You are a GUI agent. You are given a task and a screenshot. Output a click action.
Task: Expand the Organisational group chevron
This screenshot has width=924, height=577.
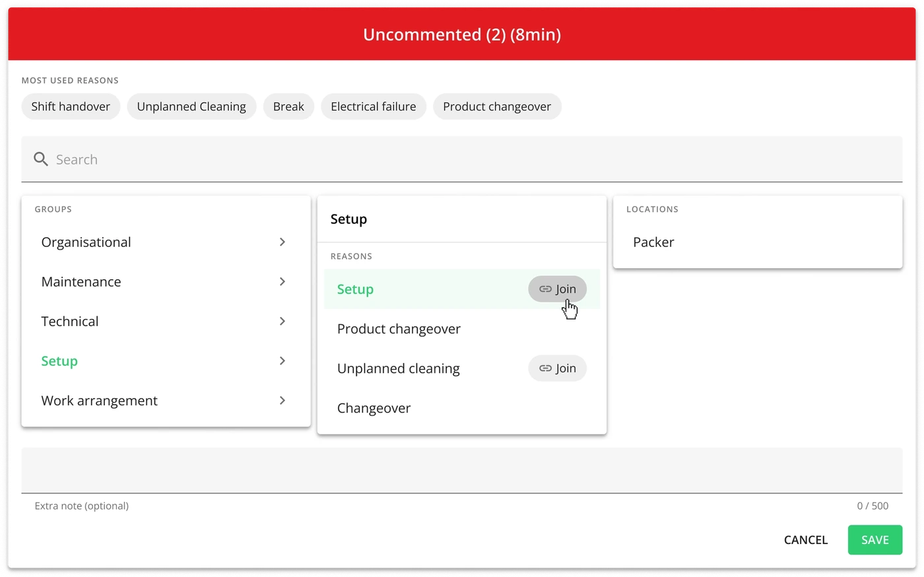[282, 242]
